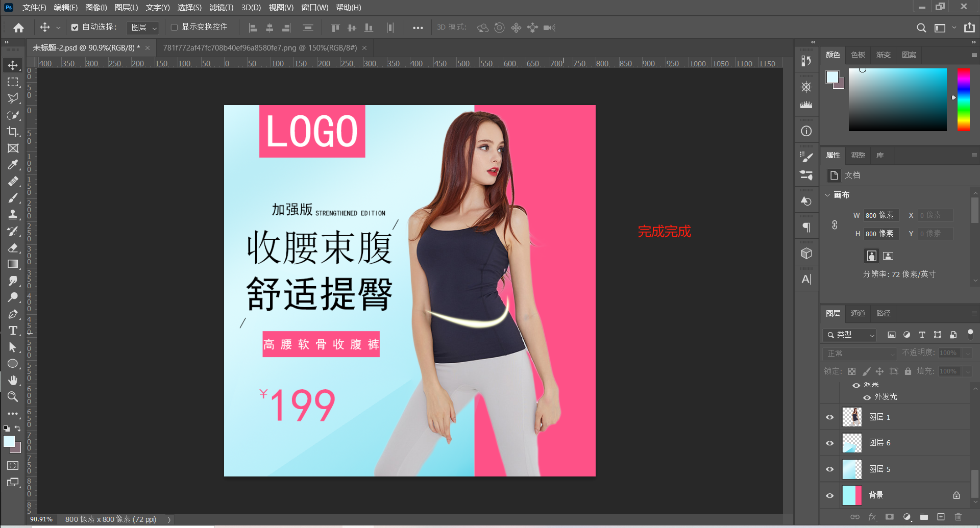Select the Eyedropper tool
Viewport: 980px width, 528px height.
coord(13,165)
